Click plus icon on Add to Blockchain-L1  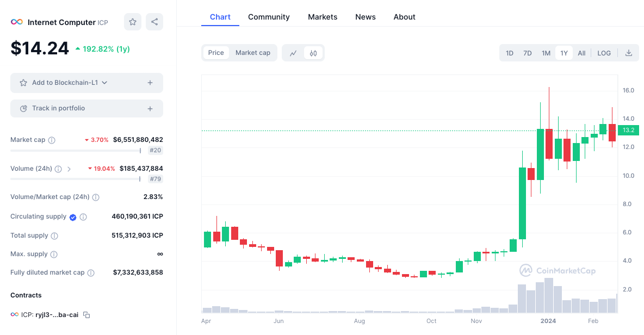pos(150,83)
